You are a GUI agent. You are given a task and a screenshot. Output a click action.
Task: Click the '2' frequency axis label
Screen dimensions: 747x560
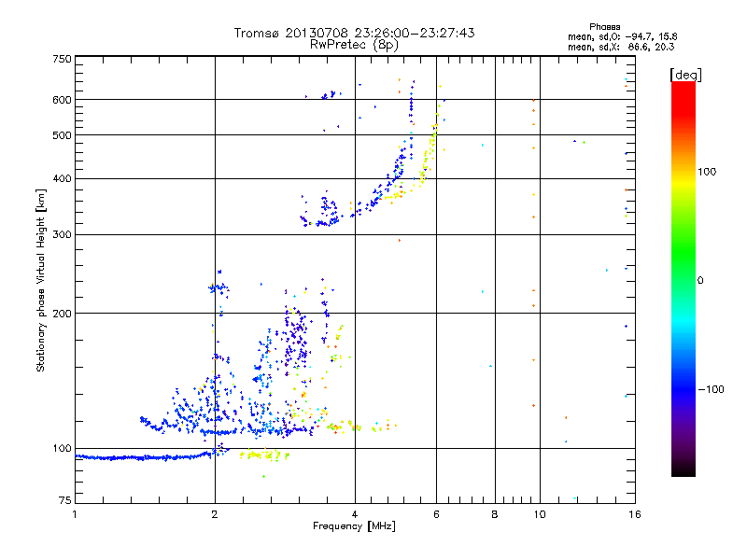215,514
